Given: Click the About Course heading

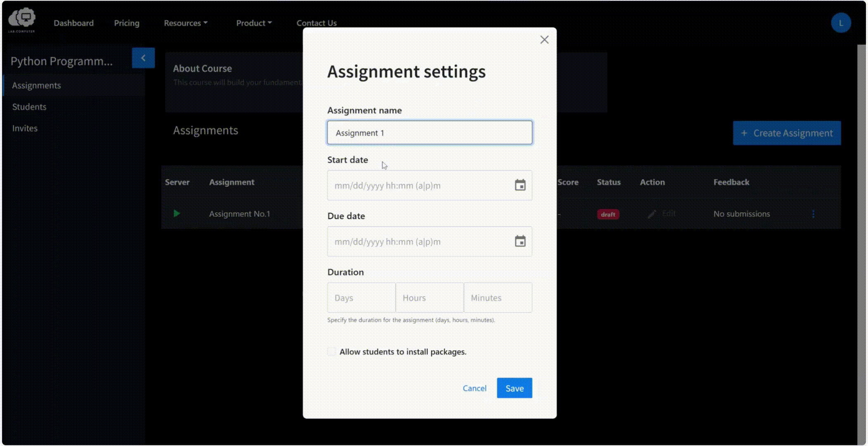Looking at the screenshot, I should tap(202, 69).
